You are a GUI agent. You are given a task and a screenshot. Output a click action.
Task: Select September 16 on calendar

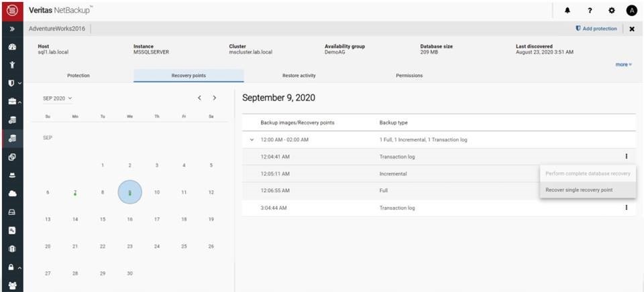click(129, 220)
